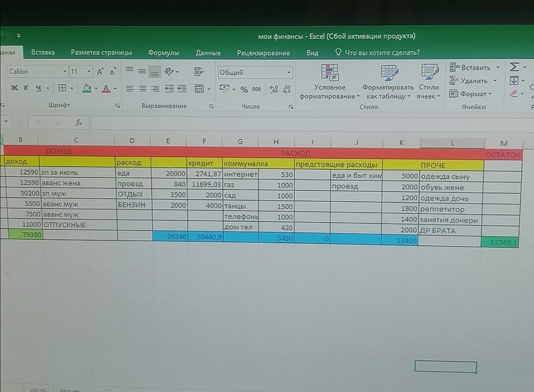Apply fill color bucket

pos(87,88)
